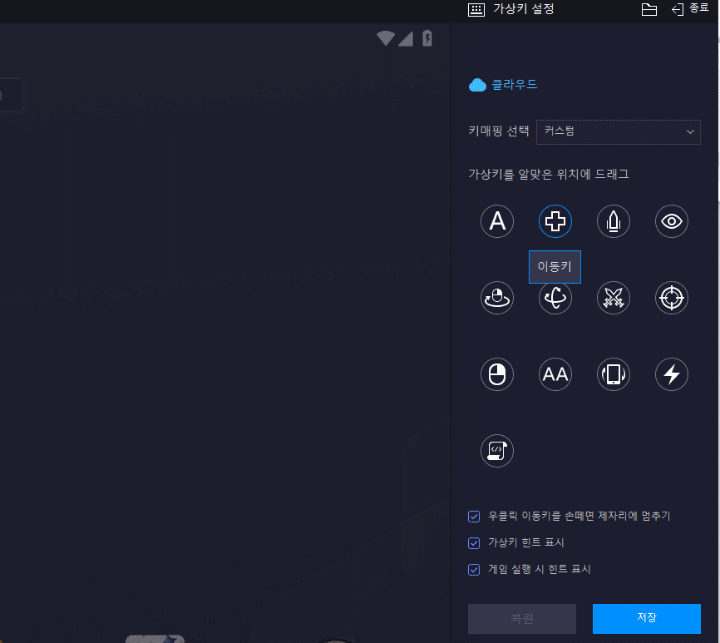Viewport: 720px width, 643px height.
Task: Click the 가상키를 알맞은 위치에 드래그 instruction text
Action: point(549,174)
